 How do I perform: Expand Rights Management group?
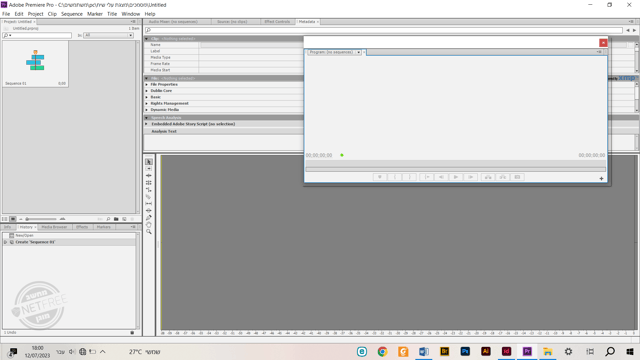pos(147,103)
